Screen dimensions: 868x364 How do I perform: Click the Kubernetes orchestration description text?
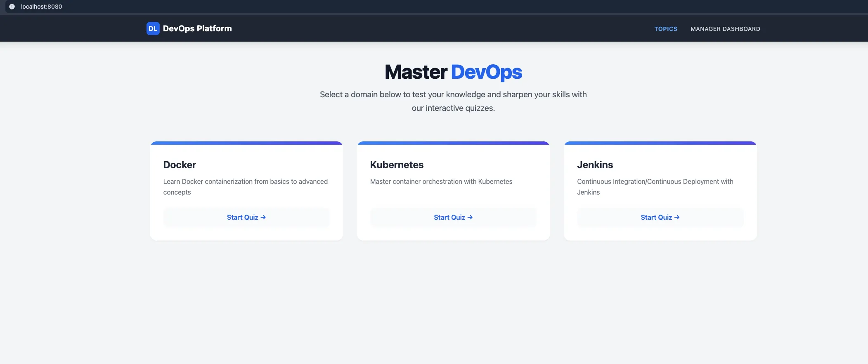[x=441, y=181]
